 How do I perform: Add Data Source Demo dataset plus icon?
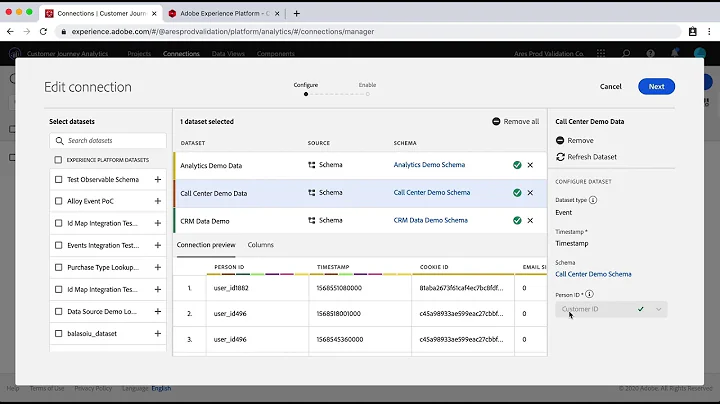coord(158,311)
